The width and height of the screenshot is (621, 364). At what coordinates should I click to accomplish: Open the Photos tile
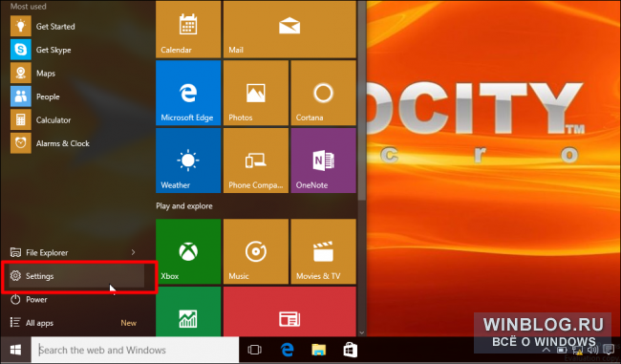pyautogui.click(x=256, y=93)
